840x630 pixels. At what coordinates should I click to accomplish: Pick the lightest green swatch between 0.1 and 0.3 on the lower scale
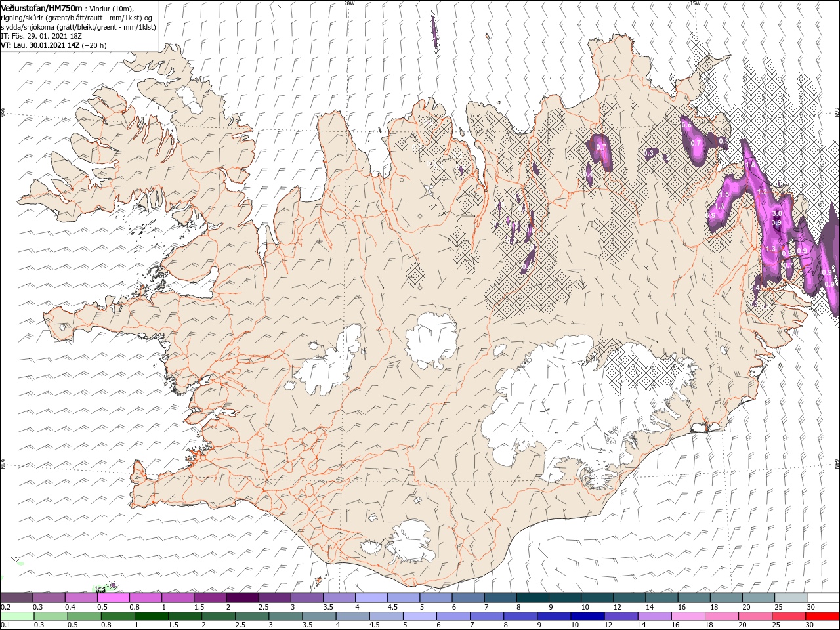pos(17,616)
